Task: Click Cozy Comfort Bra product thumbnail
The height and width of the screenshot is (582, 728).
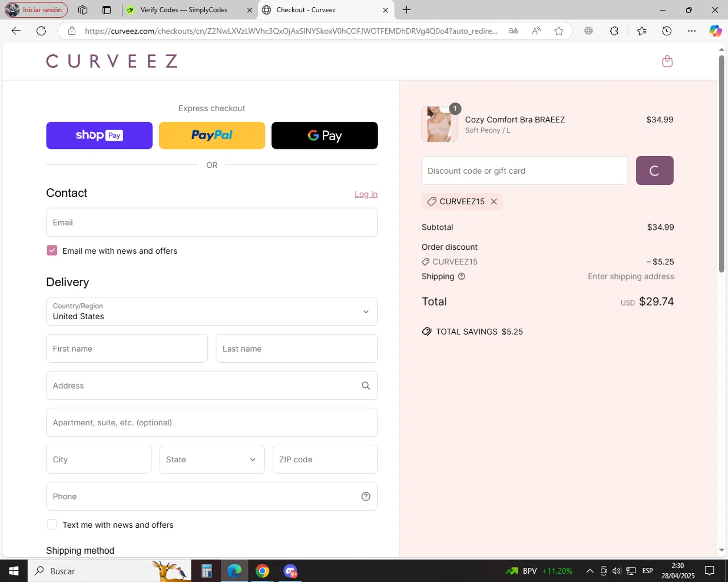Action: (439, 124)
